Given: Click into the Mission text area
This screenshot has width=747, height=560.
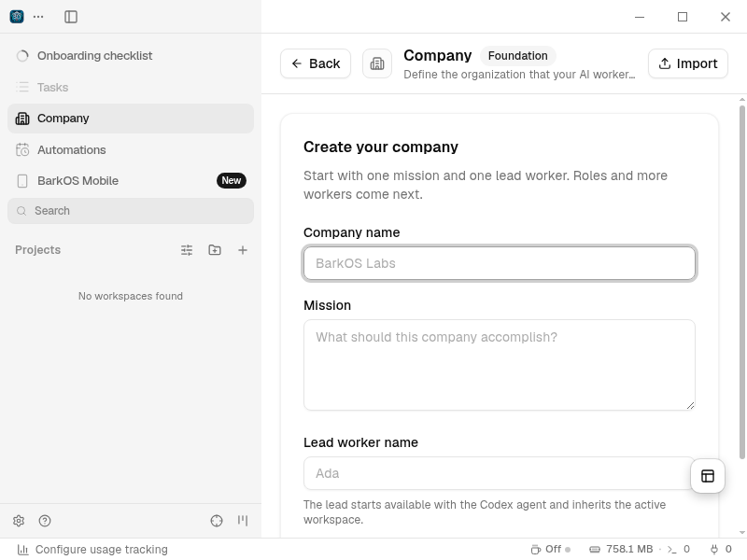Looking at the screenshot, I should tap(500, 365).
